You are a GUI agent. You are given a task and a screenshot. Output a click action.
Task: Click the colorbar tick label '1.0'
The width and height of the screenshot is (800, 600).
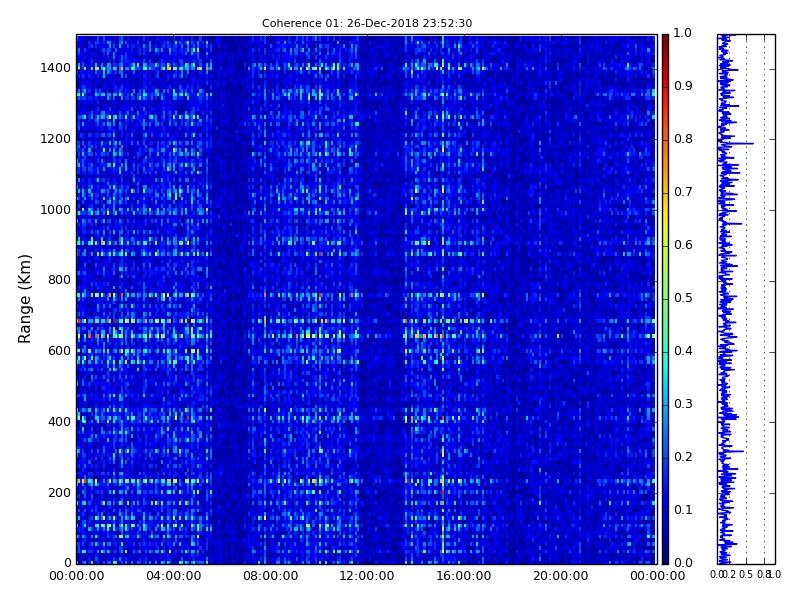point(683,33)
